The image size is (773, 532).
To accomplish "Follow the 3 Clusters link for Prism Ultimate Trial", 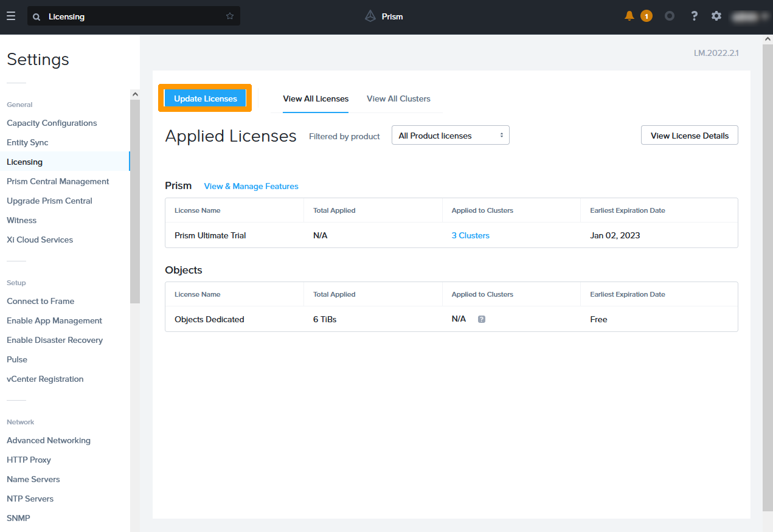I will tap(470, 235).
